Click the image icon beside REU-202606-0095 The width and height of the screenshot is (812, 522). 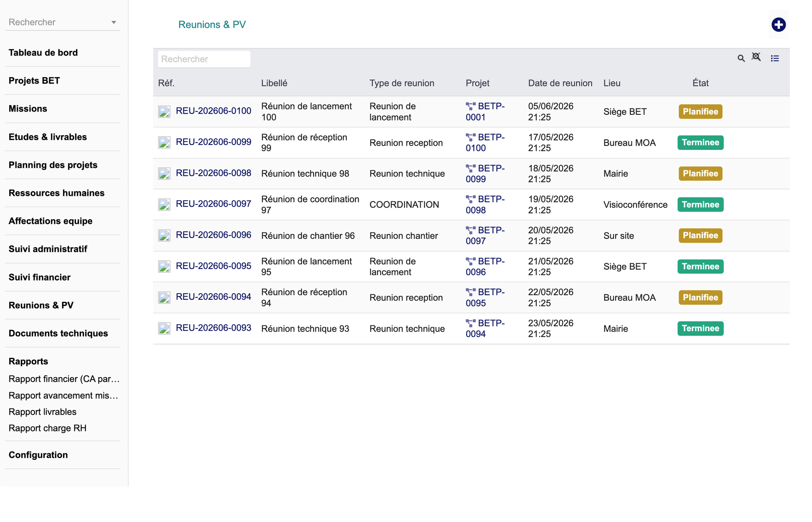(x=164, y=266)
